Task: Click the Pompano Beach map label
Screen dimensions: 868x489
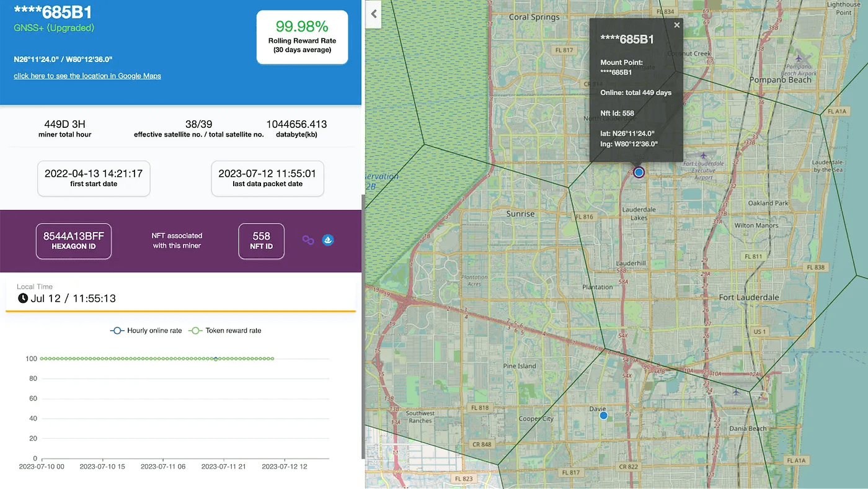Action: pyautogui.click(x=780, y=80)
